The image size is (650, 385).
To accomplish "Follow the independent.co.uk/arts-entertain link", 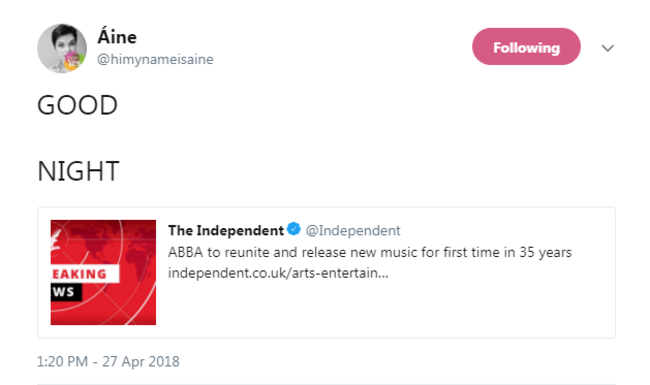I will pos(278,273).
